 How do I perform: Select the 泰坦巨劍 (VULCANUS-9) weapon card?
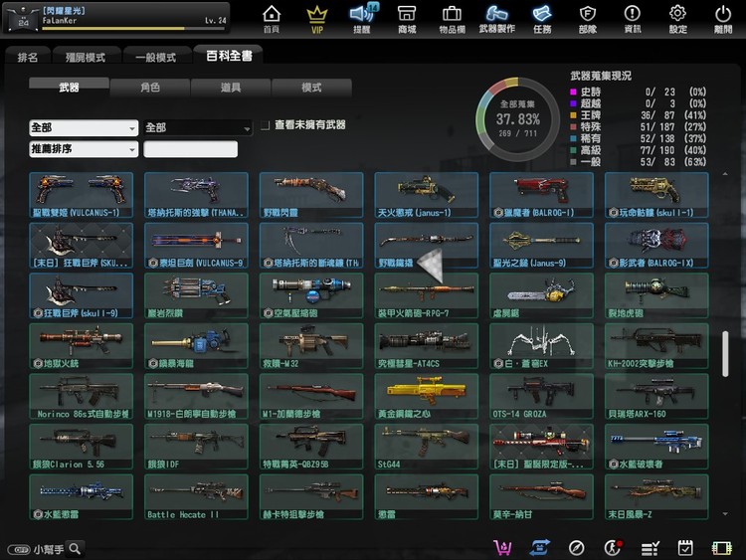pyautogui.click(x=196, y=246)
